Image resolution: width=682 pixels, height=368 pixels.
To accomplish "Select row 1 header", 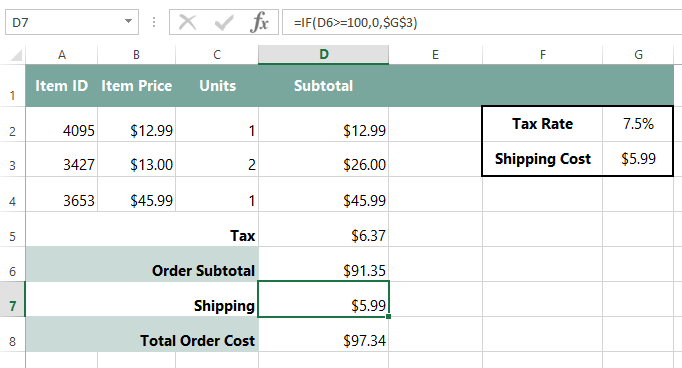I will click(13, 86).
